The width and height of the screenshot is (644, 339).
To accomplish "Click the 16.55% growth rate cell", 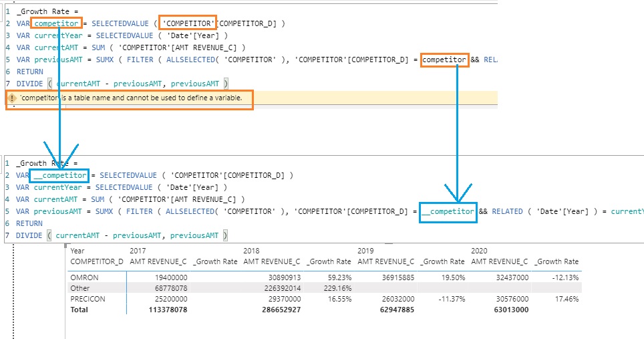I will tap(339, 299).
